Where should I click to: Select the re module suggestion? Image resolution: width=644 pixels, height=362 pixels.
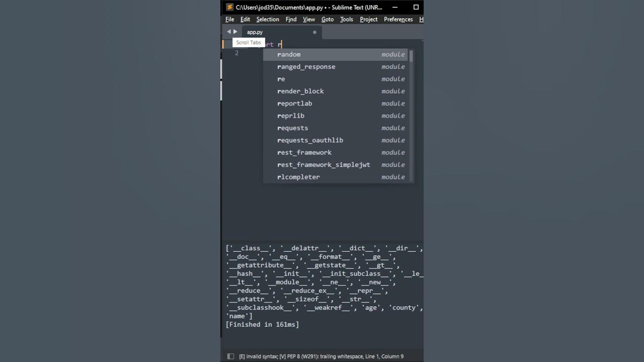coord(336,79)
